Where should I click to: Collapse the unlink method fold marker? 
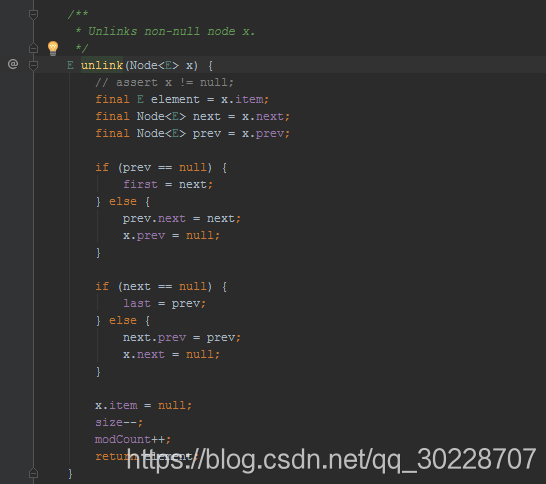pos(33,65)
